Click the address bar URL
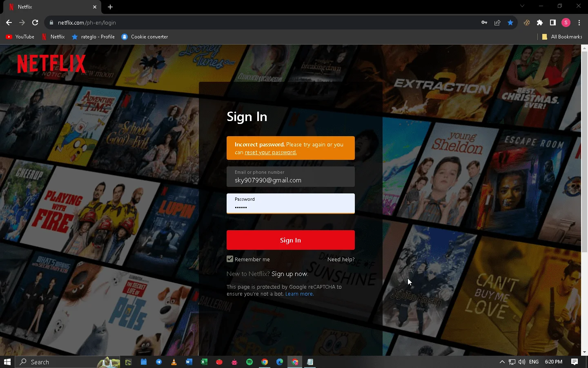This screenshot has width=588, height=368. (x=87, y=22)
